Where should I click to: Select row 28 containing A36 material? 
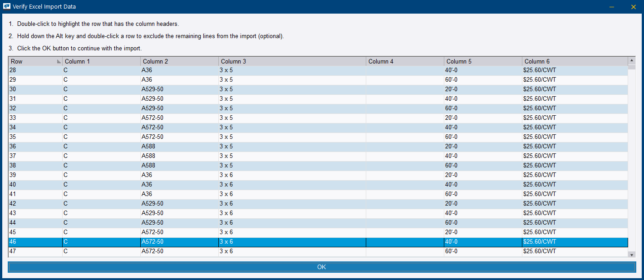click(182, 70)
